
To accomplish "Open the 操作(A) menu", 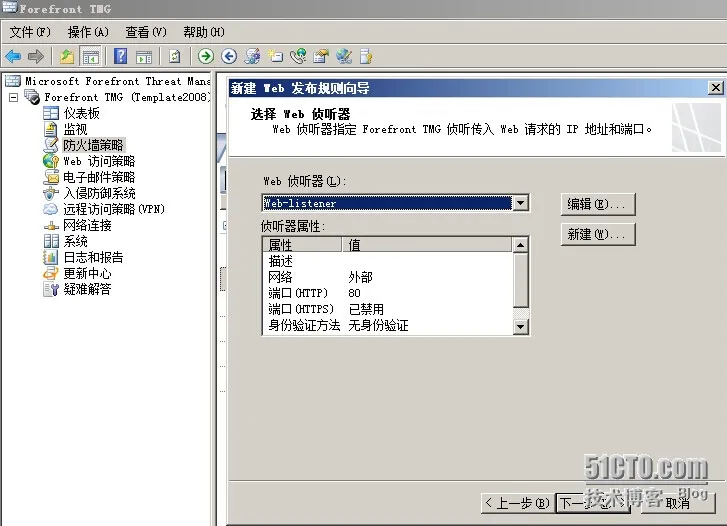I will [88, 32].
